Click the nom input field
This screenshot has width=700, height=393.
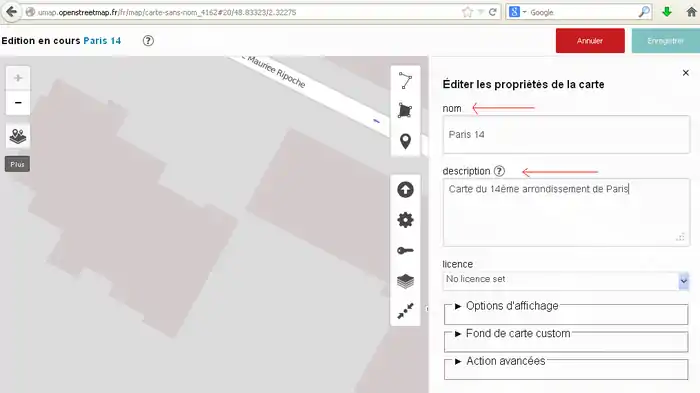[x=566, y=134]
